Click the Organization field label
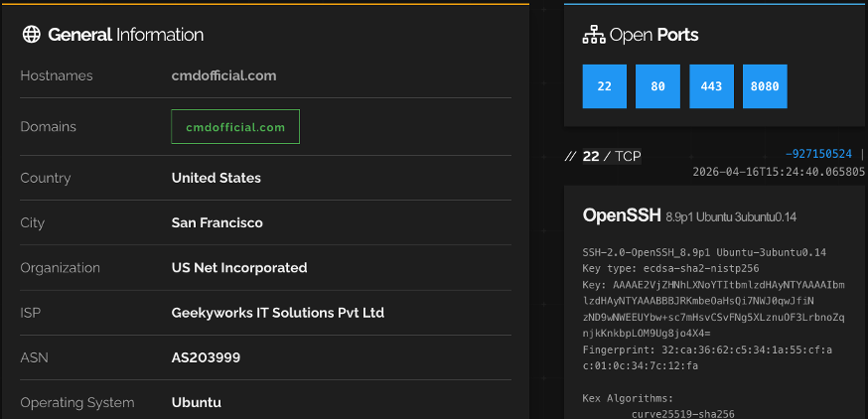 (61, 267)
